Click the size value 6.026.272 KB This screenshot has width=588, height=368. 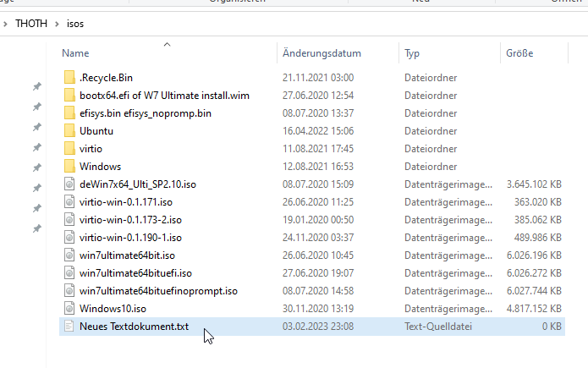point(534,273)
